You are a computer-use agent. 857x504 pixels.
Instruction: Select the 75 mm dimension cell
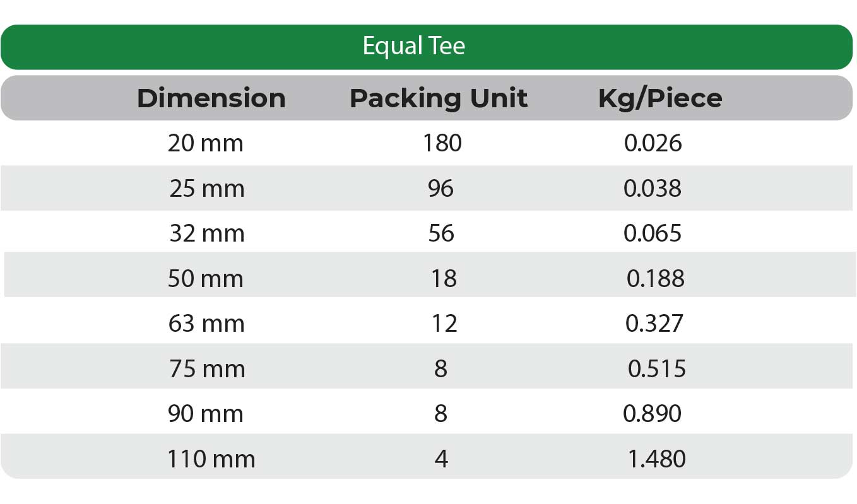207,369
